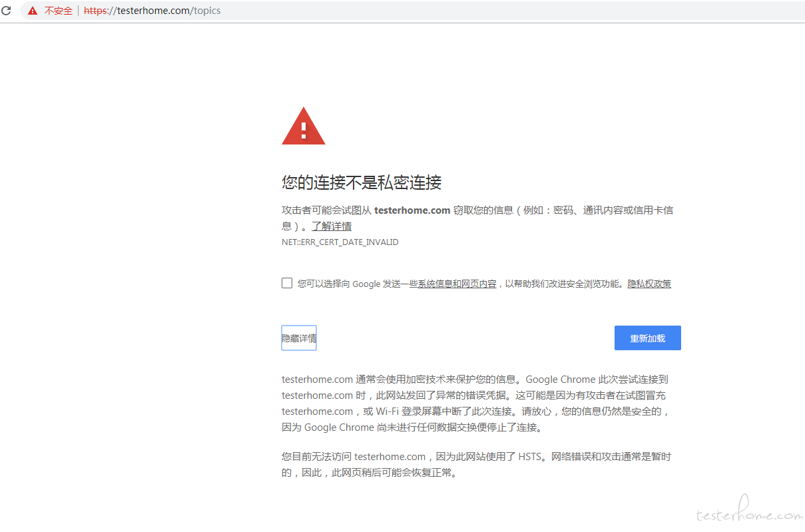Screen dimensions: 805x532
Task: Click the NET::ERR_CERT_DATE_INVALID error code
Action: pos(340,242)
